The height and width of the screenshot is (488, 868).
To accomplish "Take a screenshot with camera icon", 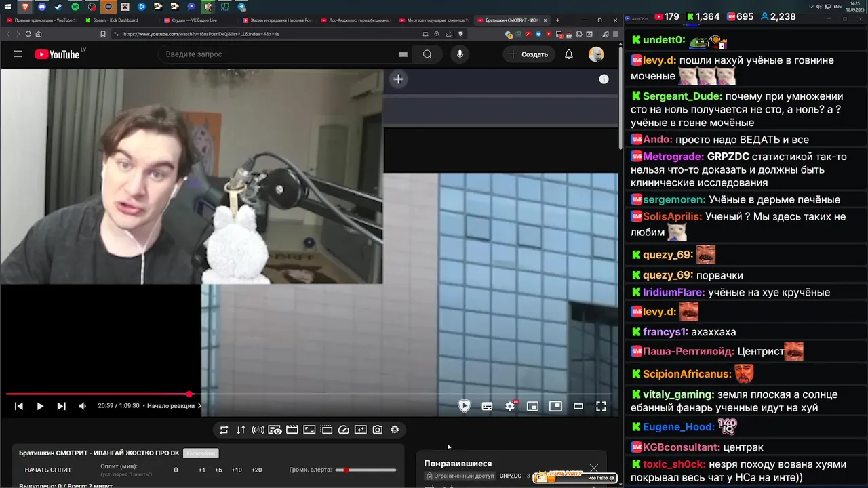I will click(378, 430).
